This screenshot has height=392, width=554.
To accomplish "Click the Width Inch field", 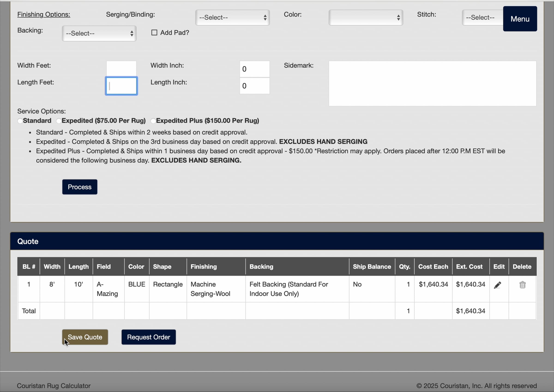I will click(255, 69).
